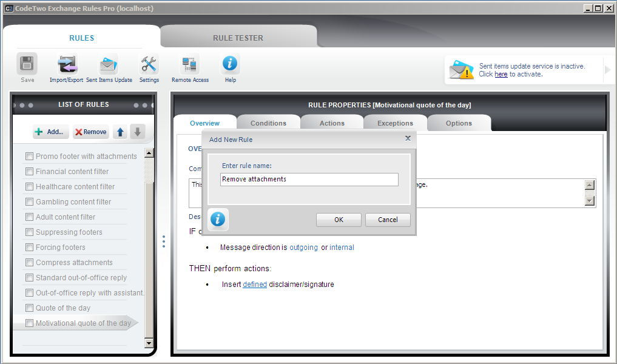Click the comment box scroll down arrow
This screenshot has height=364, width=617.
(590, 201)
